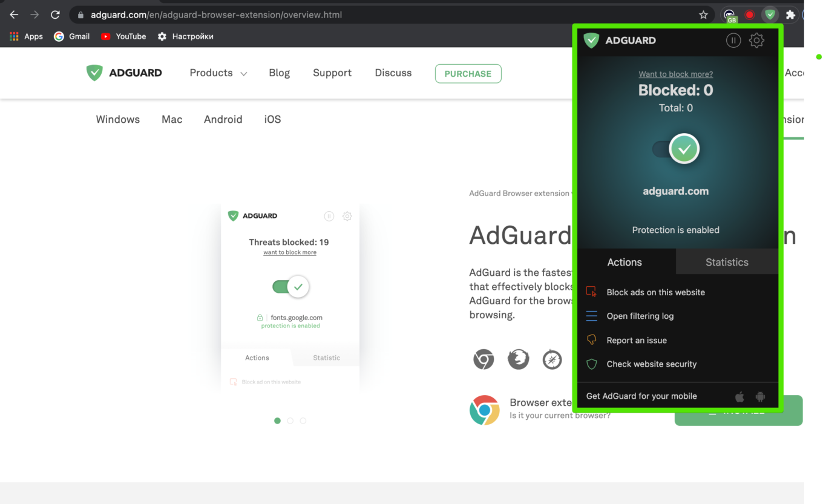Open filtering log from Actions list
The height and width of the screenshot is (504, 823).
pos(640,316)
